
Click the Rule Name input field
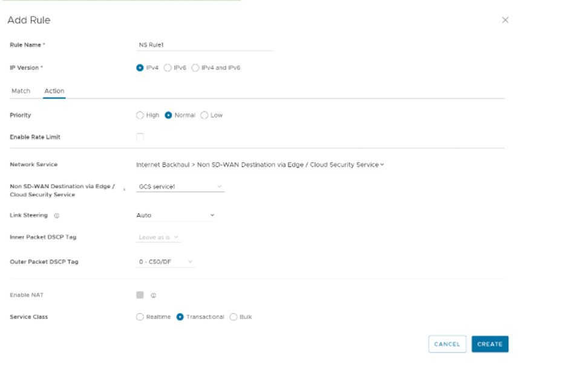(204, 45)
